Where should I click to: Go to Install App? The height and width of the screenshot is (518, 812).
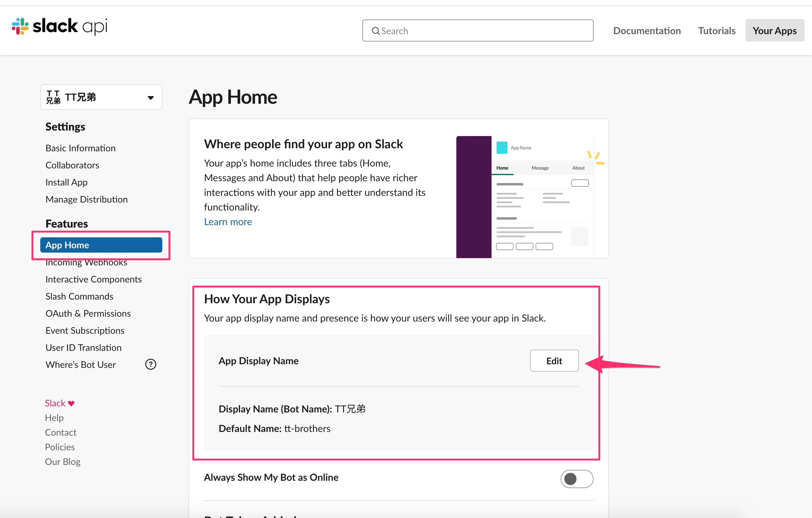coord(66,182)
